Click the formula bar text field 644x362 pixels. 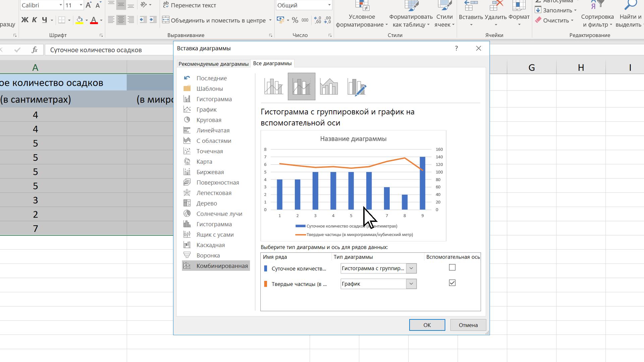tap(109, 50)
